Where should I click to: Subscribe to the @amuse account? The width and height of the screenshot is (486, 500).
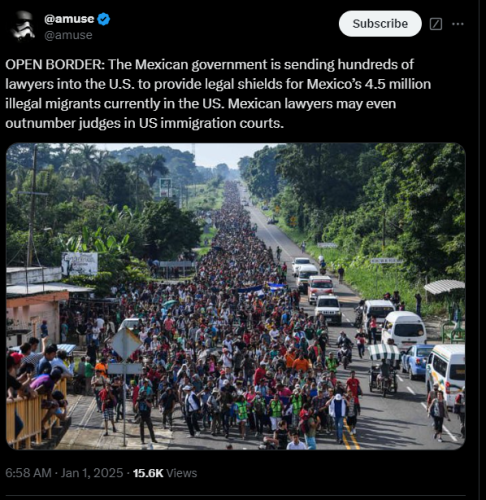[380, 24]
